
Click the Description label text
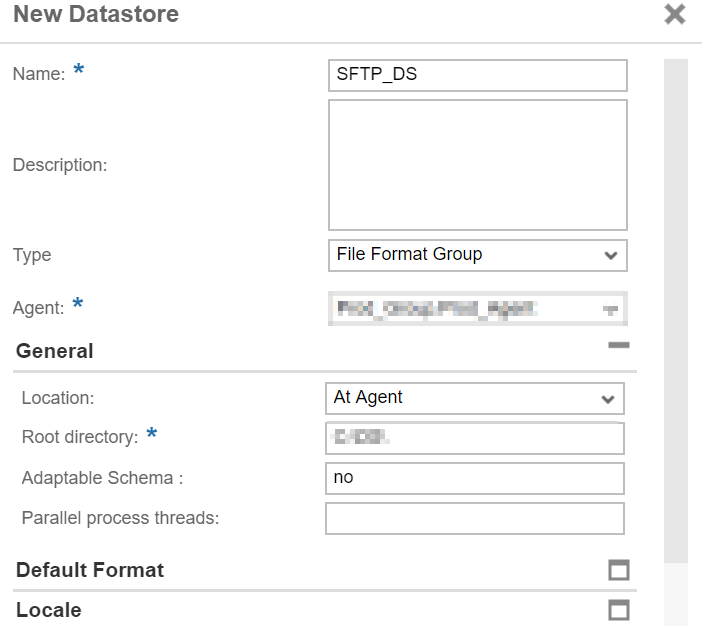(60, 165)
